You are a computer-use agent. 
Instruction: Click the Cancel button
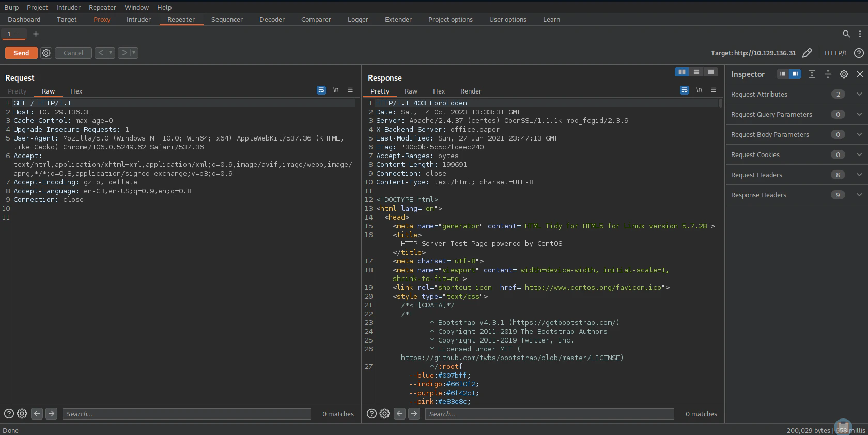pyautogui.click(x=73, y=53)
